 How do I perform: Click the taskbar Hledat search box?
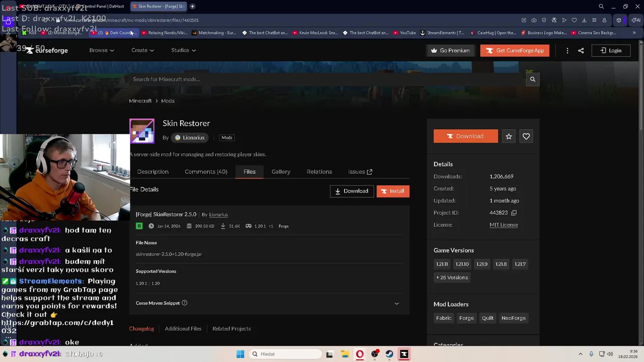[x=285, y=354]
